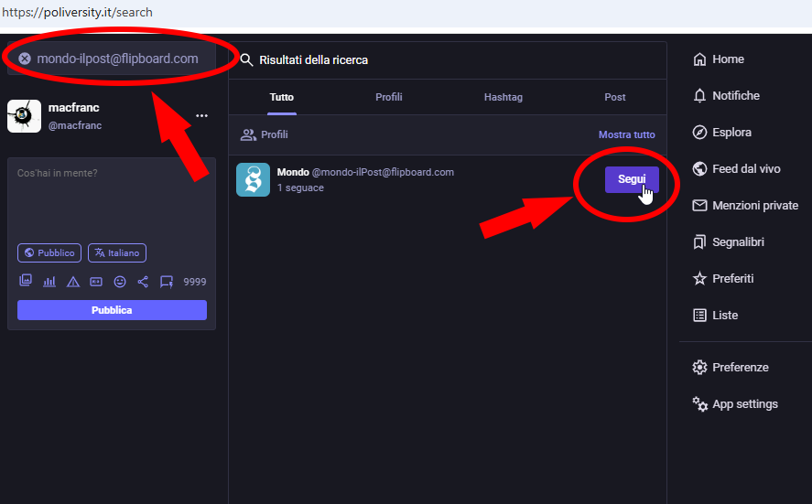Screen dimensions: 812x504
Task: Click the share-style icon in the composer toolbar
Action: click(x=143, y=282)
